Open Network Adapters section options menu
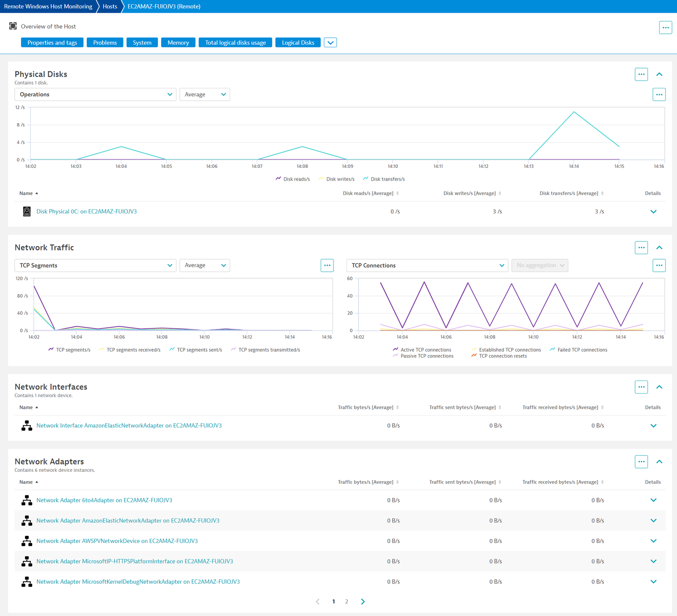 (x=641, y=462)
